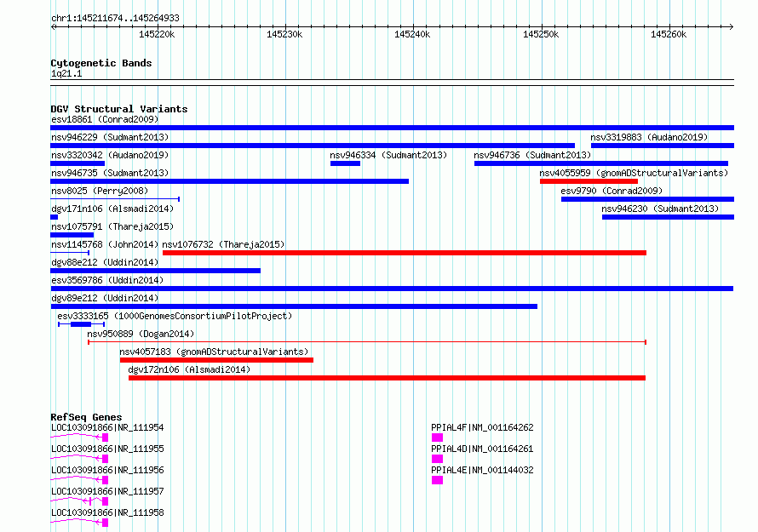Select dgv171n106 (Alsmadi2014) label
This screenshot has height=532, width=758.
point(112,209)
